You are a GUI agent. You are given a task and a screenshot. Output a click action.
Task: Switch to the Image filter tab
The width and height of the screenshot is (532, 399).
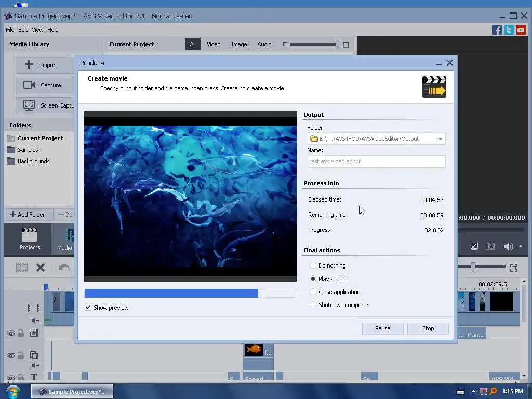point(239,45)
